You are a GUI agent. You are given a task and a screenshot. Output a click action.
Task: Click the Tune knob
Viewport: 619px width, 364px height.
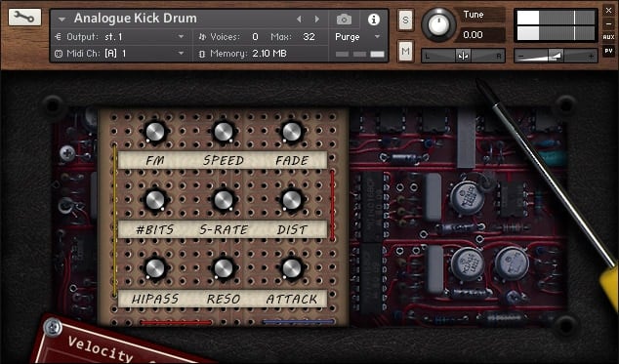coord(438,24)
